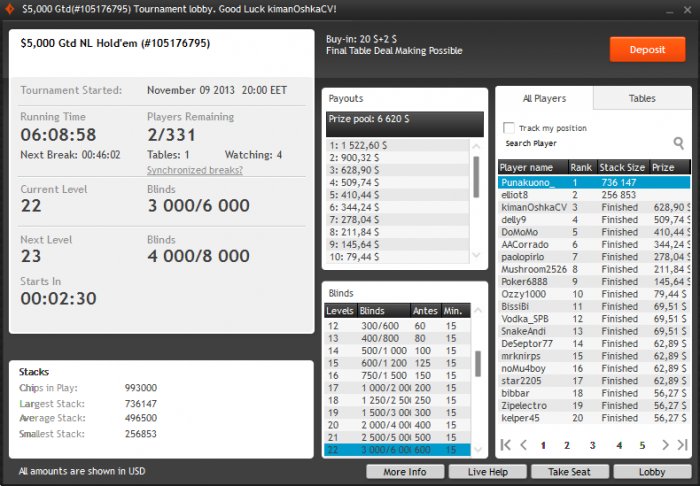Image resolution: width=700 pixels, height=486 pixels.
Task: Click Blinds table scroll down arrow
Action: 478,449
